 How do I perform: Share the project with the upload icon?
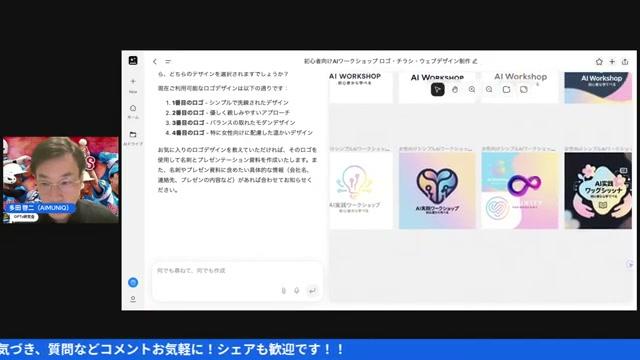coord(625,62)
